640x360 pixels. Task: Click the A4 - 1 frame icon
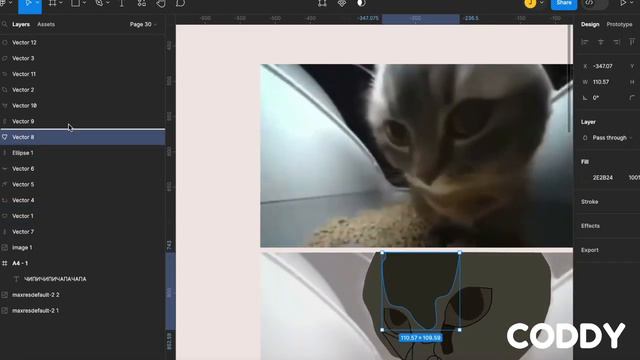pos(5,263)
